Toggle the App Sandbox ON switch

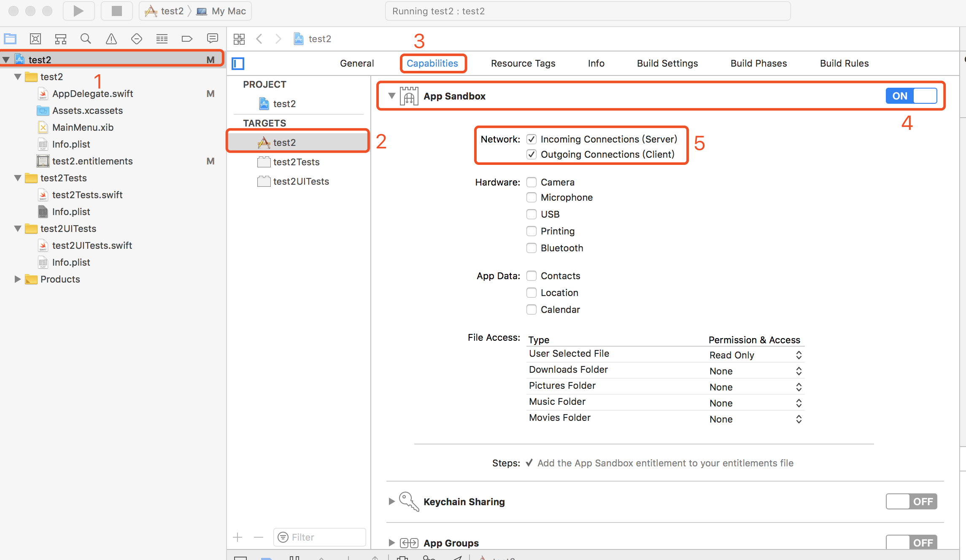click(911, 96)
